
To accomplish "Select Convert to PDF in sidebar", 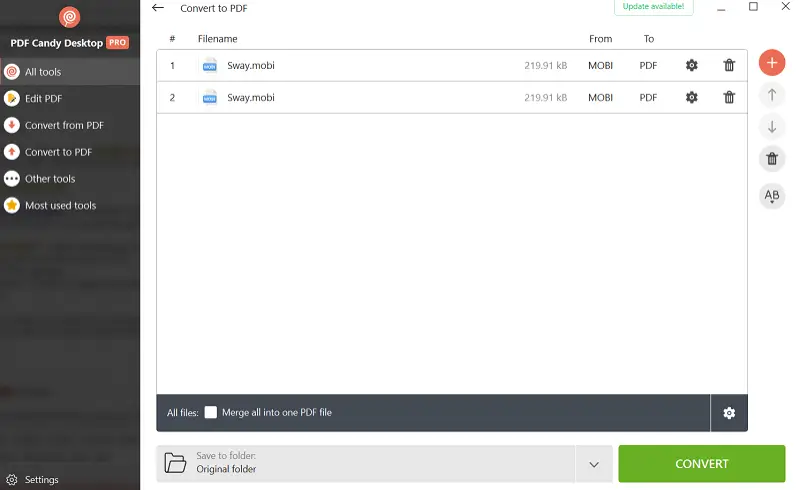I will pos(70,152).
